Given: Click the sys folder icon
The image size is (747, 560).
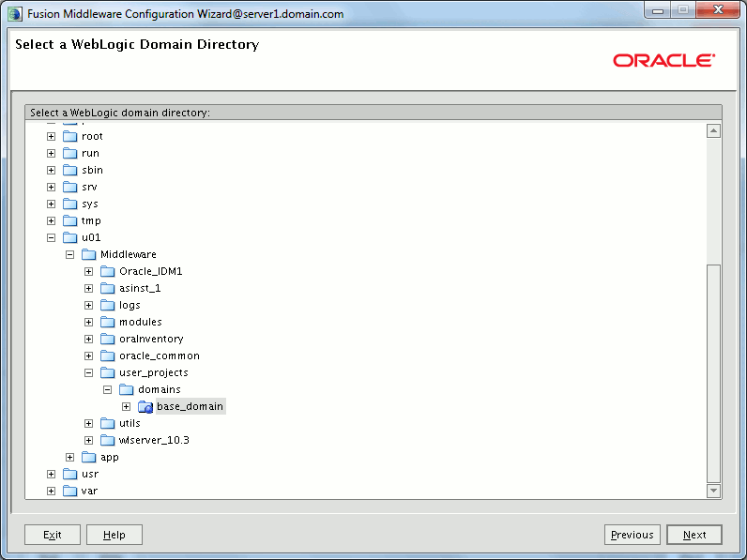Looking at the screenshot, I should tap(70, 204).
